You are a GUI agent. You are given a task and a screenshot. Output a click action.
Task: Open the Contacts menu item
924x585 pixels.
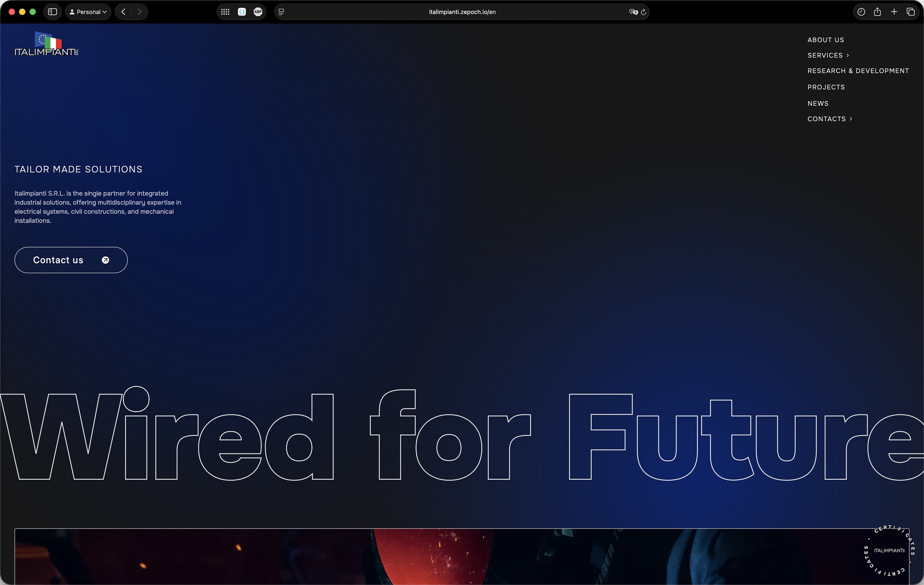[x=827, y=119]
